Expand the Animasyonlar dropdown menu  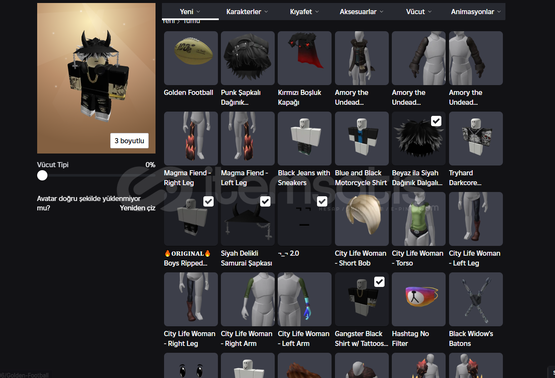[476, 12]
